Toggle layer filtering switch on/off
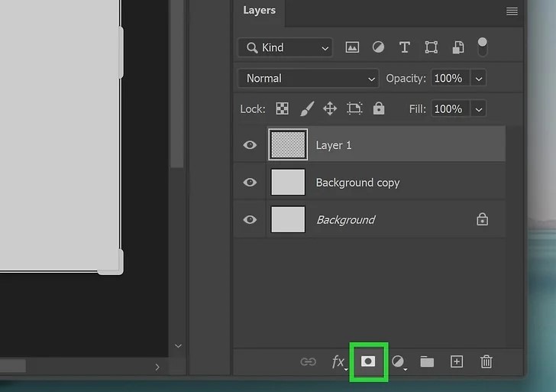The height and width of the screenshot is (392, 556). point(482,47)
